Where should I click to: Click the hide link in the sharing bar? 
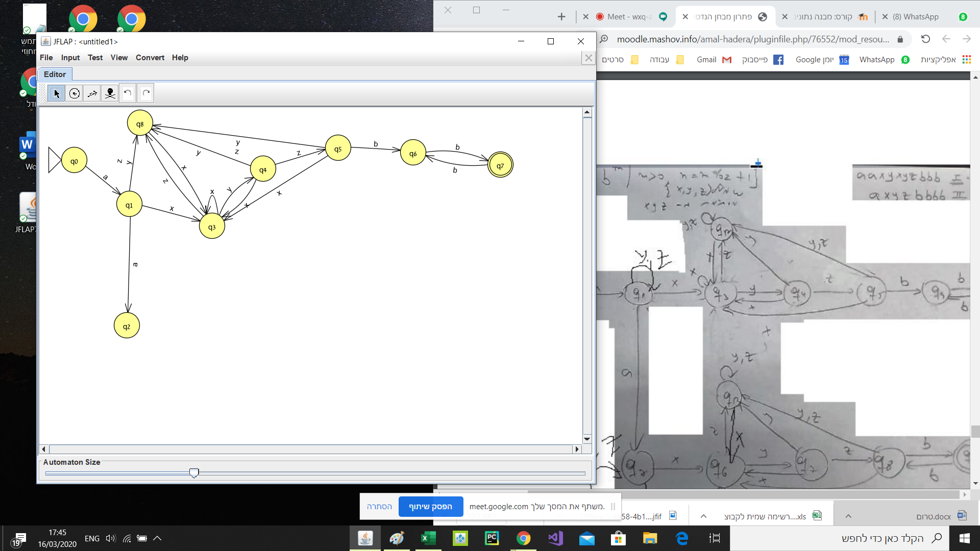pos(379,507)
